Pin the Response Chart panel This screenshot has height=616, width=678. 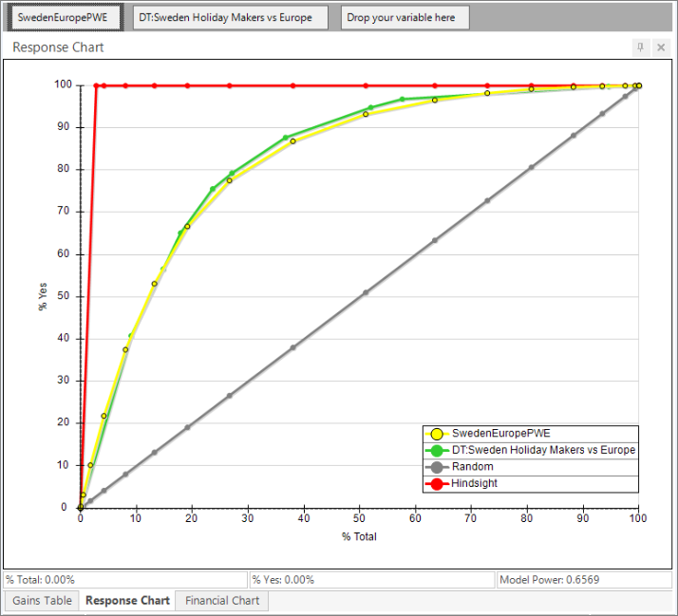[x=640, y=47]
